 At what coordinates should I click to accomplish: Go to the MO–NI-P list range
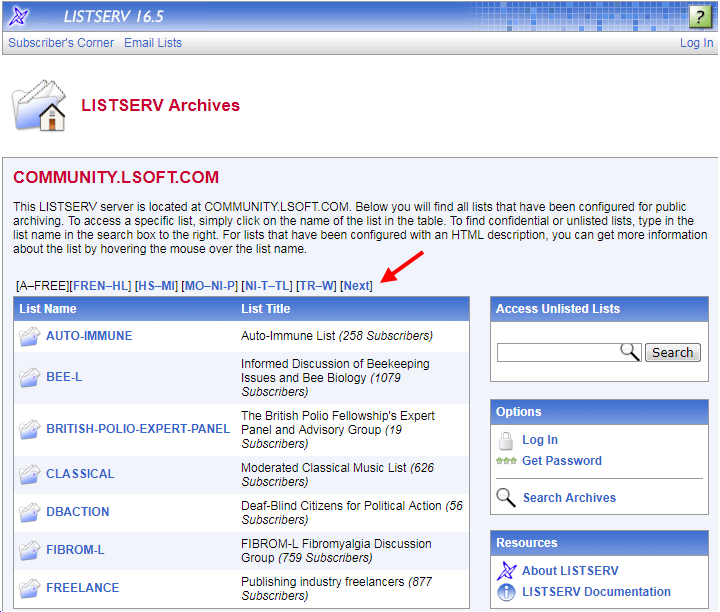209,286
